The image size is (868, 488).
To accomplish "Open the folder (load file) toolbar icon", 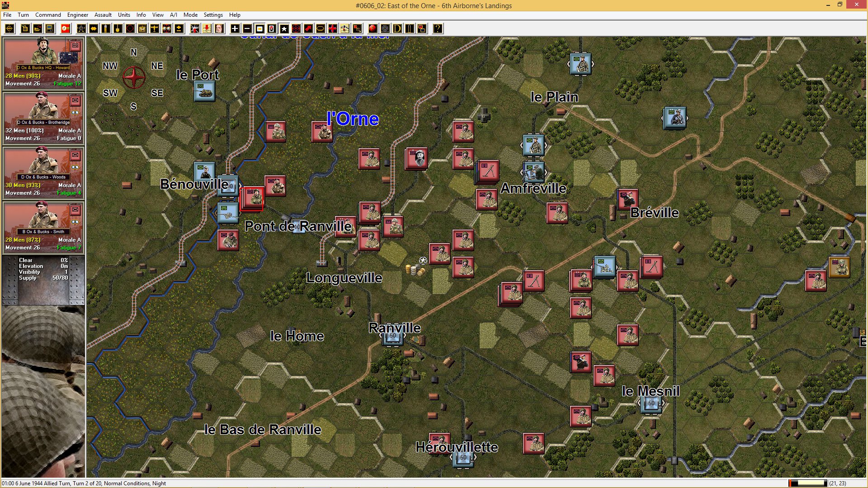I will pos(38,28).
